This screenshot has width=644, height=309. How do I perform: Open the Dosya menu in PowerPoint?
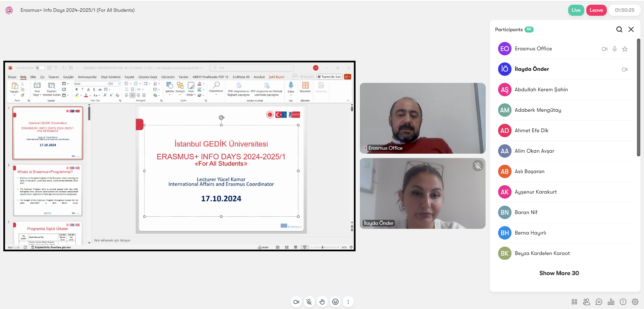[12, 77]
